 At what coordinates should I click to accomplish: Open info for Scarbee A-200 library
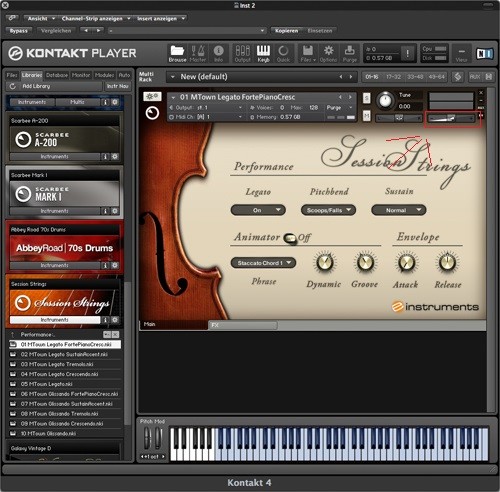105,156
